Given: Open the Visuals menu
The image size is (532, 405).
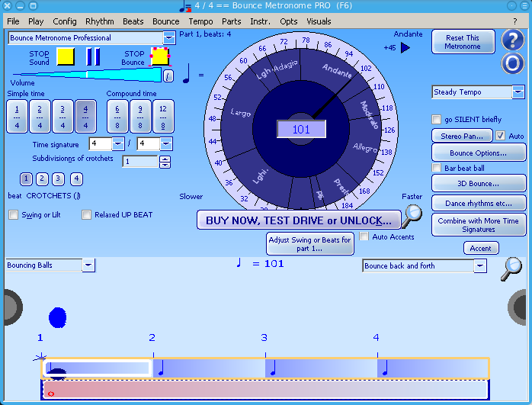Looking at the screenshot, I should click(319, 21).
